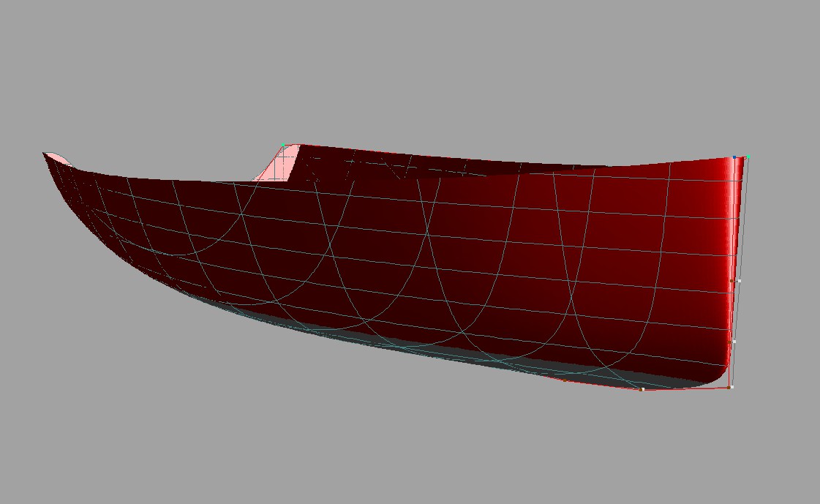Select the green control point at bow top
820x504 pixels.
tap(748, 157)
